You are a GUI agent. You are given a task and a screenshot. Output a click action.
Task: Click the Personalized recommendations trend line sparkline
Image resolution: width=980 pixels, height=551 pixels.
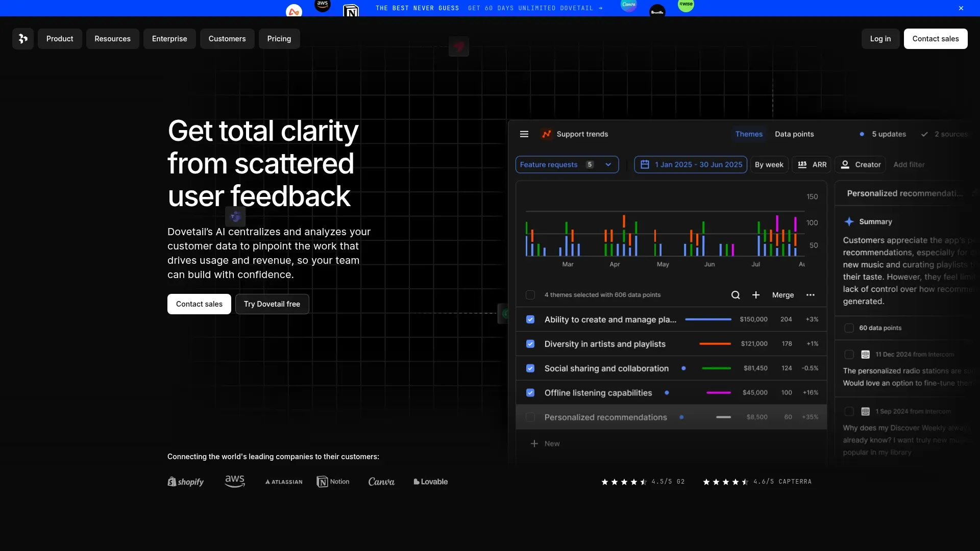pos(723,417)
